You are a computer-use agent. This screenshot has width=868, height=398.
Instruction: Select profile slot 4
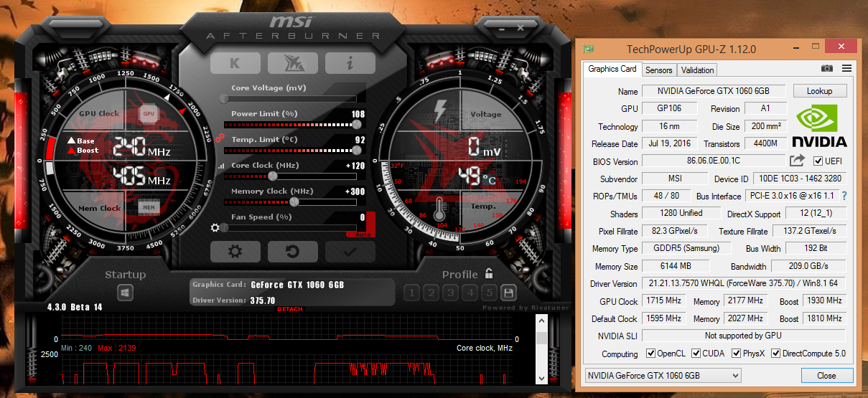click(470, 293)
